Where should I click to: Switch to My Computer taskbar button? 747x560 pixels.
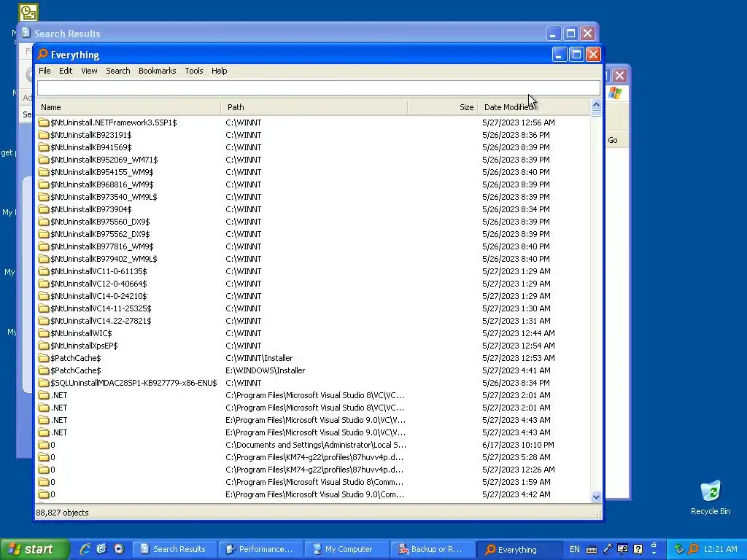(x=346, y=549)
